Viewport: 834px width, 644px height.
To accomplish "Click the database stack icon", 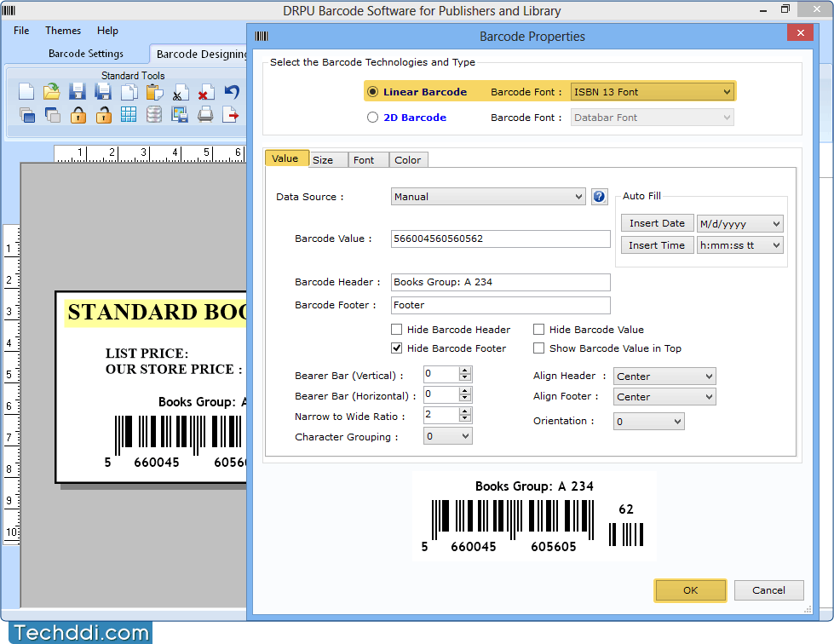I will 154,115.
